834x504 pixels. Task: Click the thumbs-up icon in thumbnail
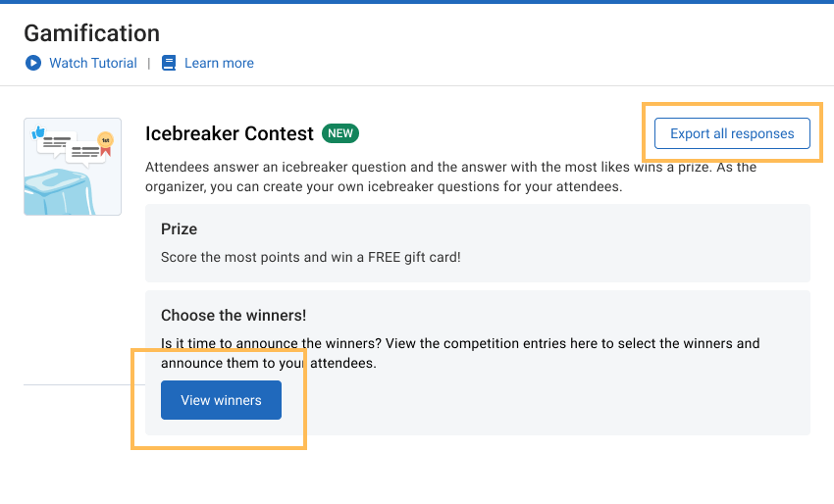click(38, 131)
